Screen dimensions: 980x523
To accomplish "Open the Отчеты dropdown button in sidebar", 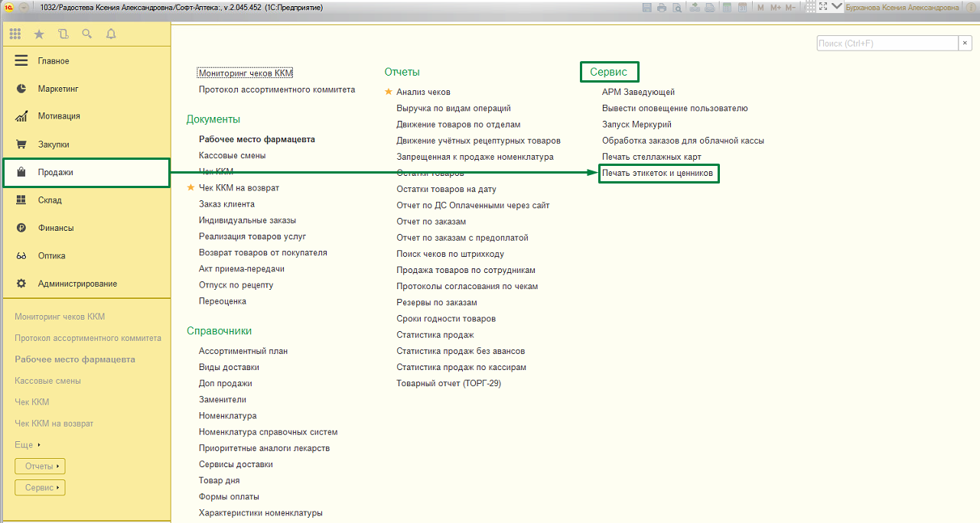I will (x=41, y=466).
